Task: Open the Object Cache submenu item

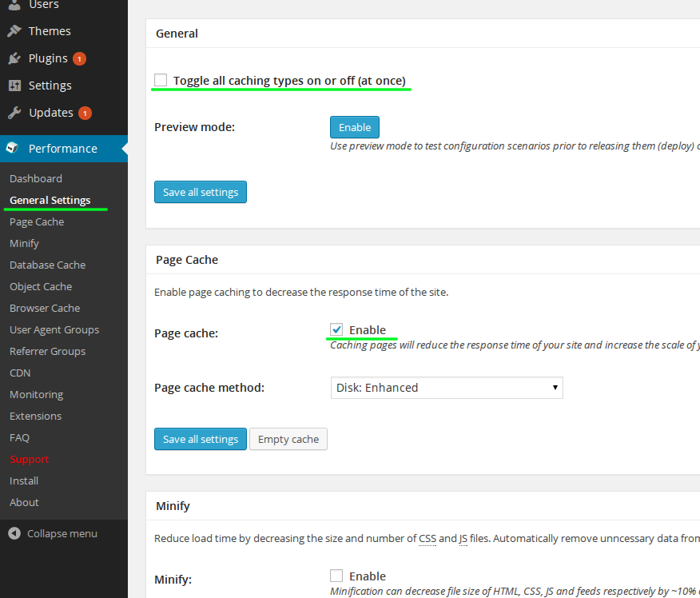Action: pos(41,287)
